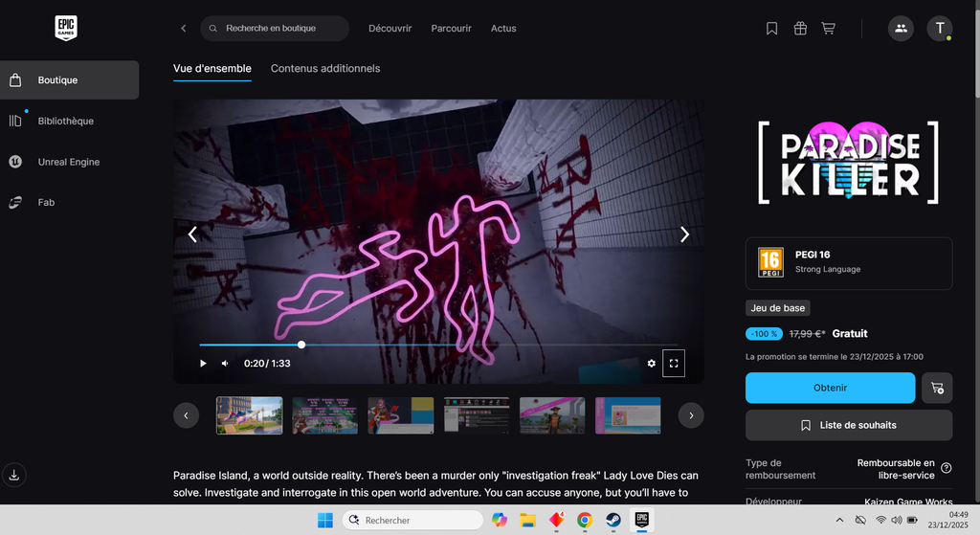The width and height of the screenshot is (980, 535).
Task: Click the blue Obtenir button
Action: pos(830,388)
